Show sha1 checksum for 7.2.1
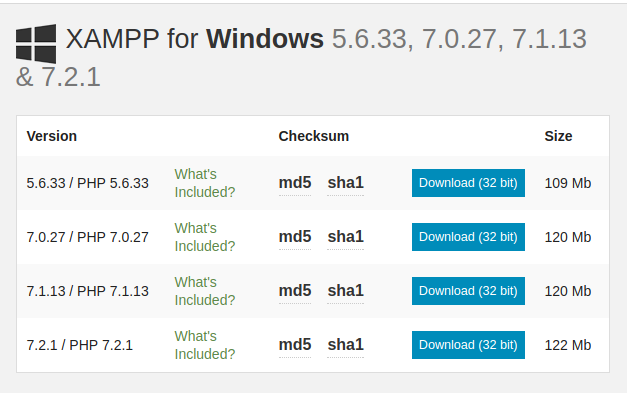Screen dimensions: 627x393 click(345, 345)
